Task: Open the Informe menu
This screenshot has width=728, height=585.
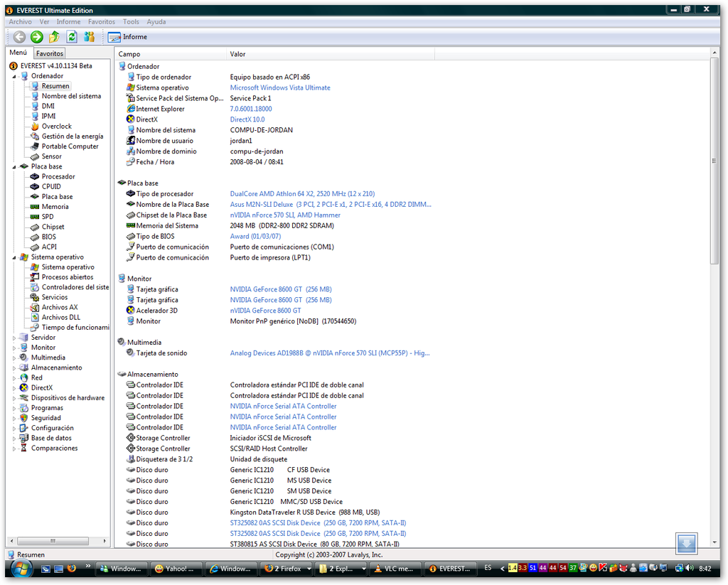Action: [x=69, y=22]
